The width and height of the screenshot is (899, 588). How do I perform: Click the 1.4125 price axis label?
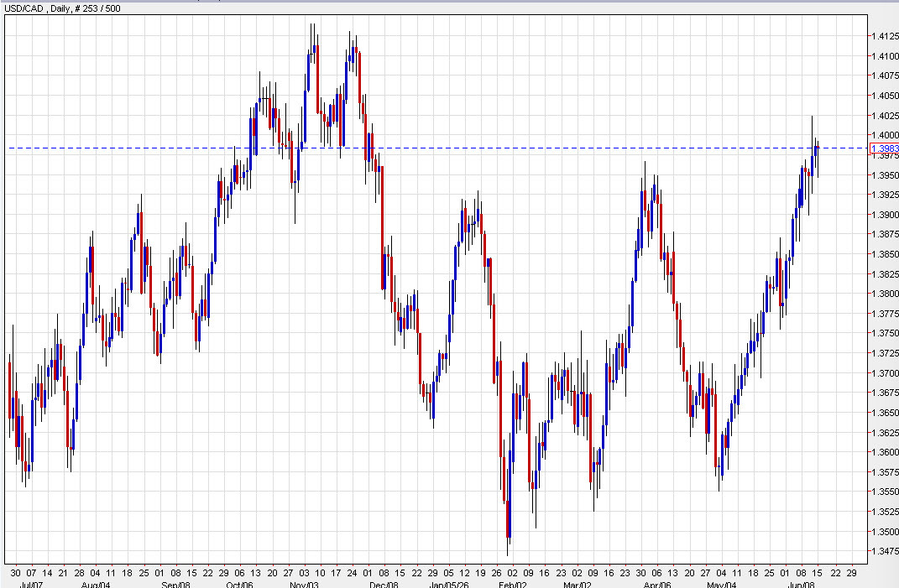tap(885, 36)
